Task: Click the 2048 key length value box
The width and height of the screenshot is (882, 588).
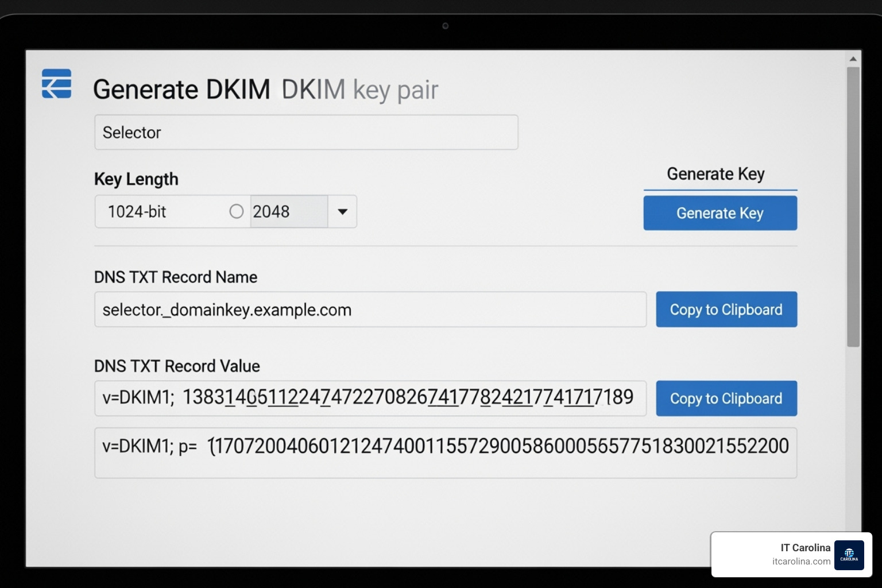Action: (x=288, y=212)
